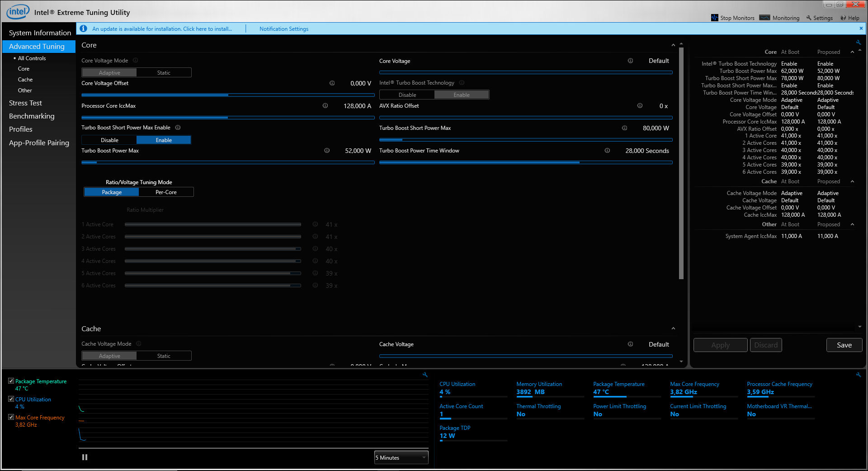Viewport: 868px width, 471px height.
Task: Click the Stop Monitors icon
Action: [x=714, y=18]
